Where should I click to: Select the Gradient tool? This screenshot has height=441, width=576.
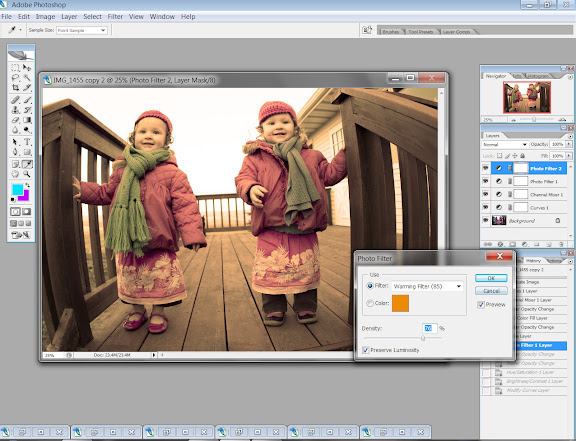click(x=27, y=120)
